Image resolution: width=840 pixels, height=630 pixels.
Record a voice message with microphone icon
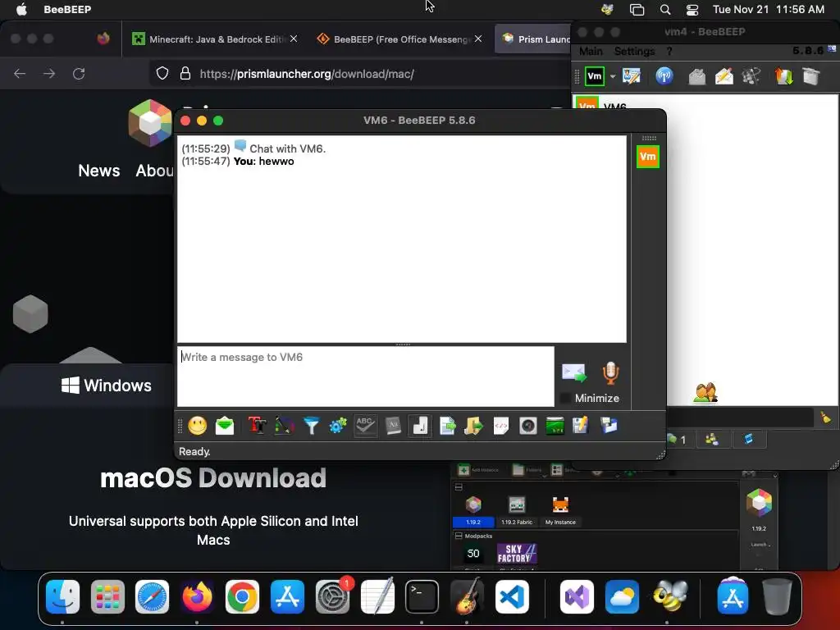(x=610, y=373)
